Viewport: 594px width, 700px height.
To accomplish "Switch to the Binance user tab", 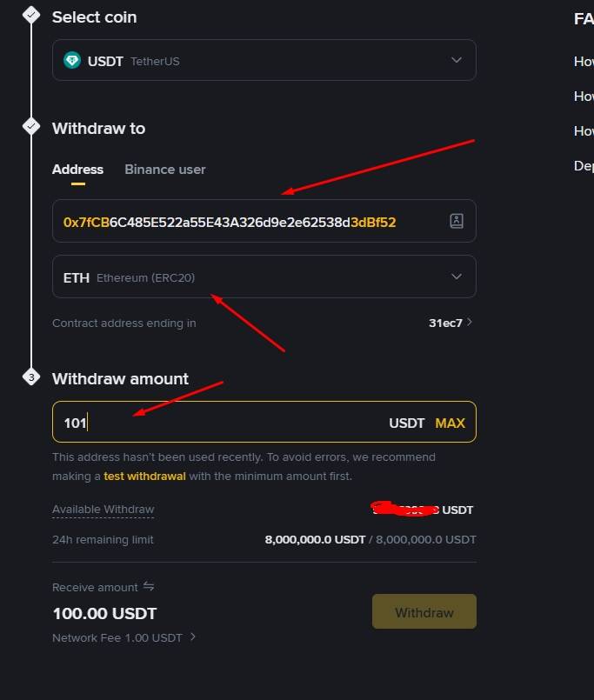I will tap(165, 170).
